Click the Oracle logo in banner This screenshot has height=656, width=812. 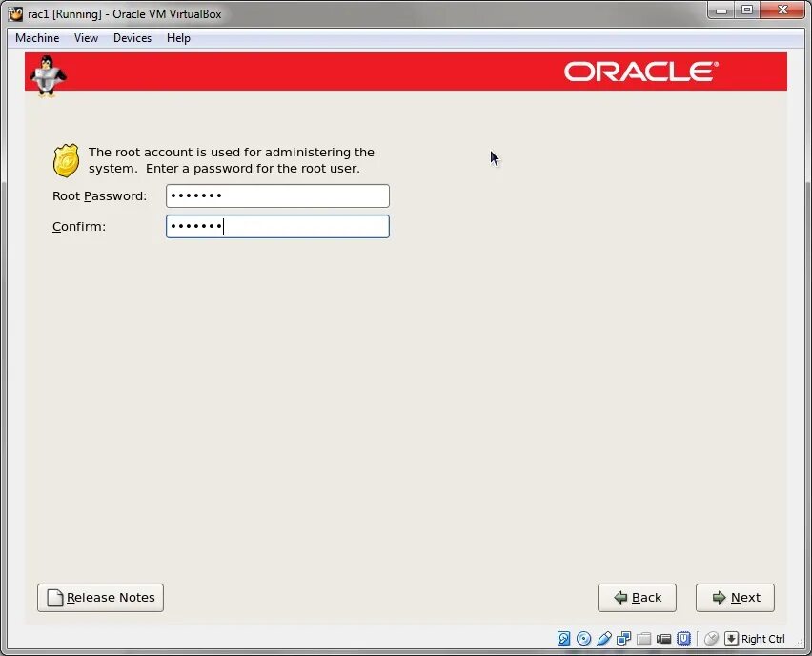(641, 72)
